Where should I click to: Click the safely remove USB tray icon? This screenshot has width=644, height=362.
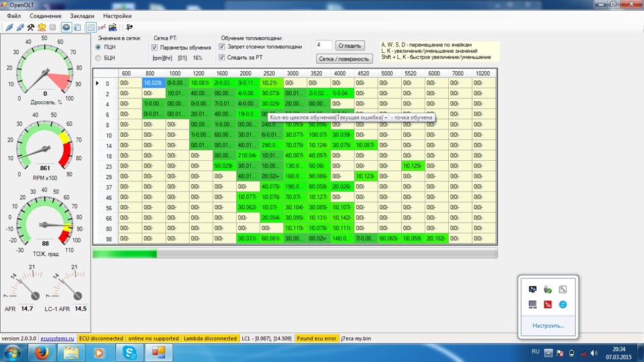(547, 290)
